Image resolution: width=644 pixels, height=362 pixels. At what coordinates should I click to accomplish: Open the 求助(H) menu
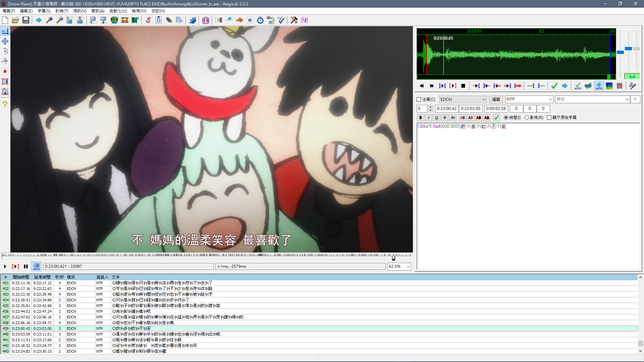tap(158, 11)
